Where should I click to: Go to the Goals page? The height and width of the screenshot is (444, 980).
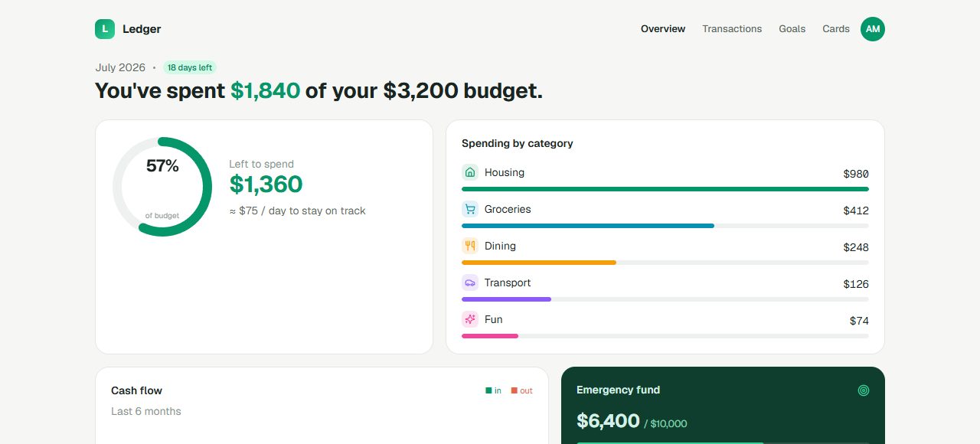(792, 29)
